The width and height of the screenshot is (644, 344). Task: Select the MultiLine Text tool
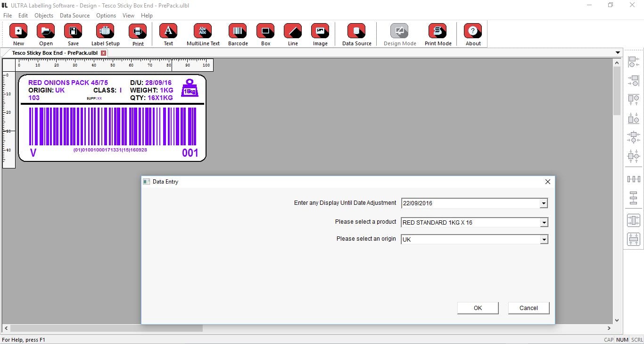[x=203, y=31]
